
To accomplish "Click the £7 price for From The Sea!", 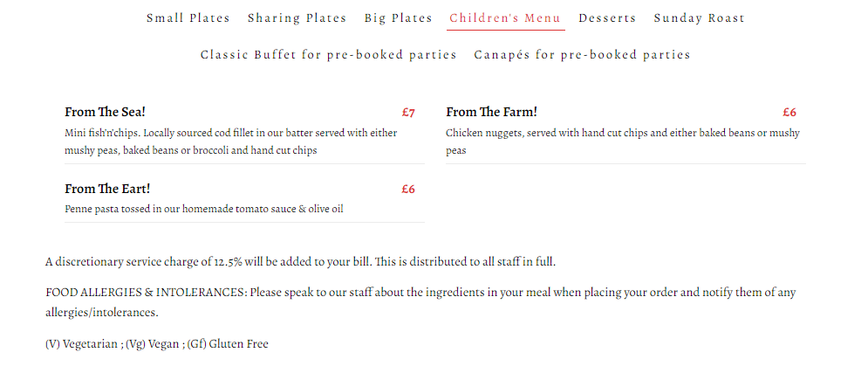I will point(408,113).
